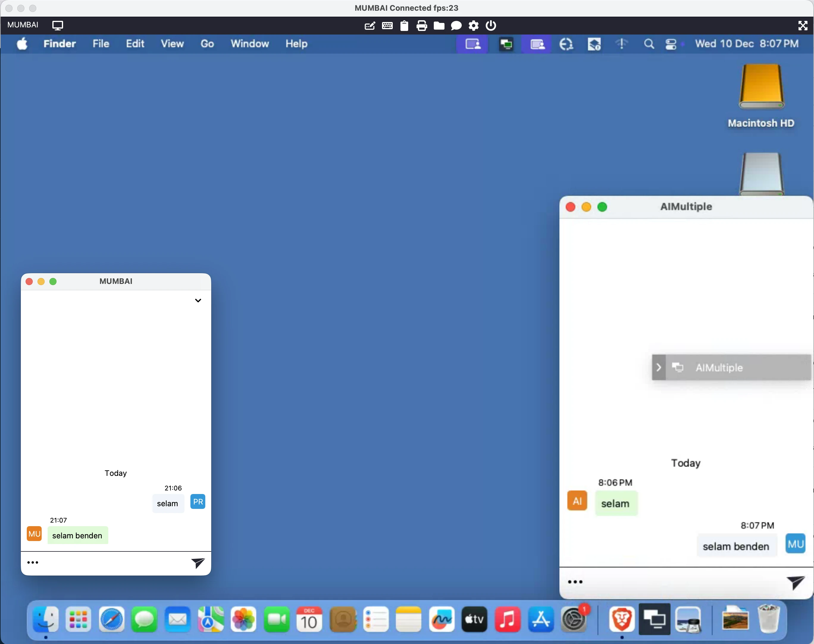The height and width of the screenshot is (644, 814).
Task: Open Messages from the Dock
Action: [x=145, y=619]
